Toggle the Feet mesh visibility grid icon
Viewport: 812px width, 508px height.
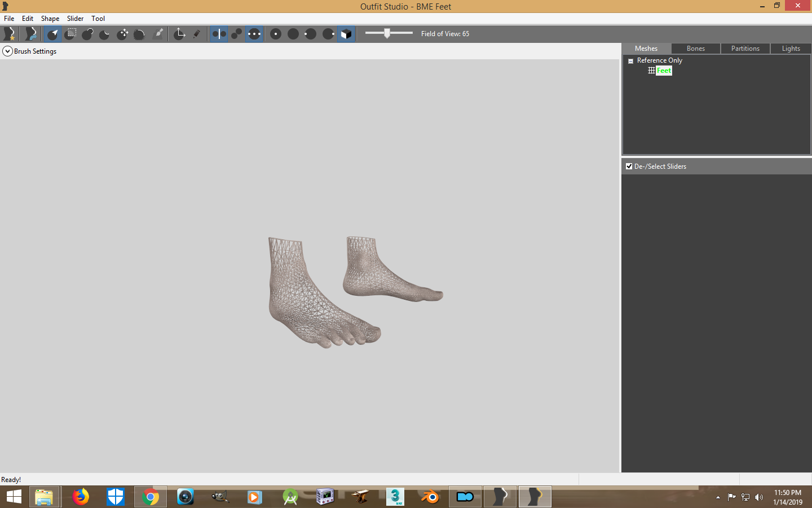651,71
